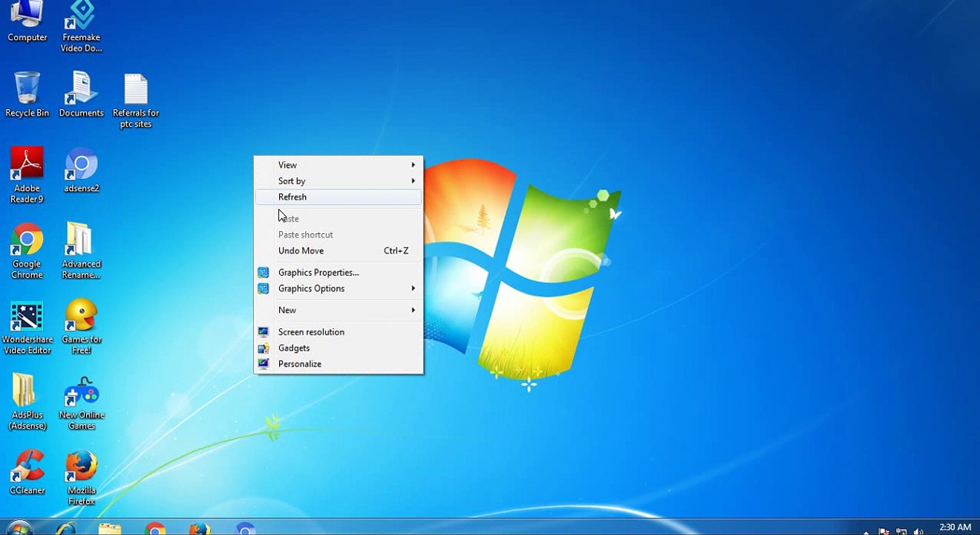This screenshot has height=535, width=980.
Task: Open Screen resolution from the context menu
Action: pos(339,332)
